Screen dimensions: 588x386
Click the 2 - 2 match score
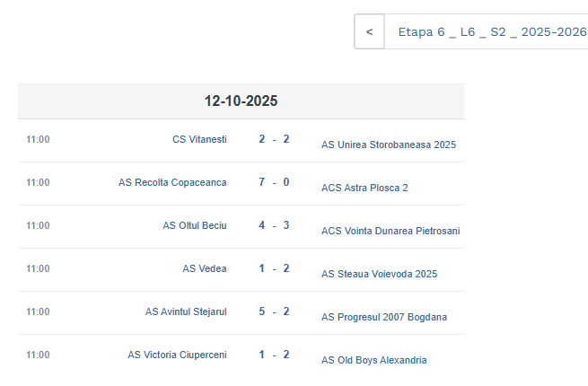pos(274,139)
